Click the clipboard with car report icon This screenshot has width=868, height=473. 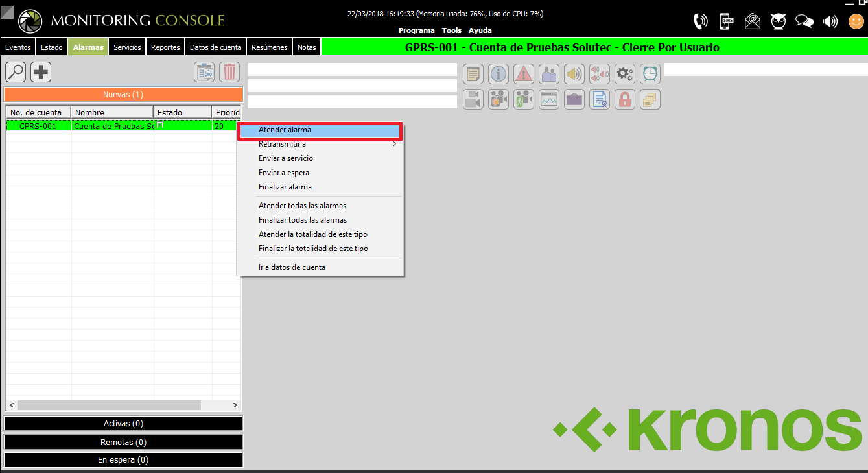pos(205,72)
